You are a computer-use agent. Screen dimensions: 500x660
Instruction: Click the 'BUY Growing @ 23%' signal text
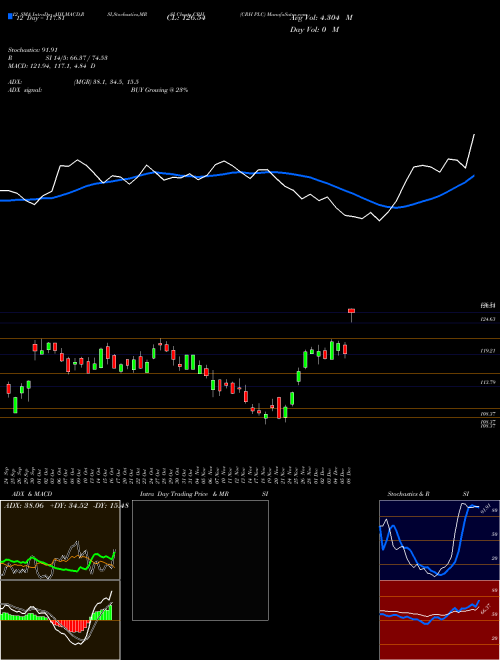point(159,90)
